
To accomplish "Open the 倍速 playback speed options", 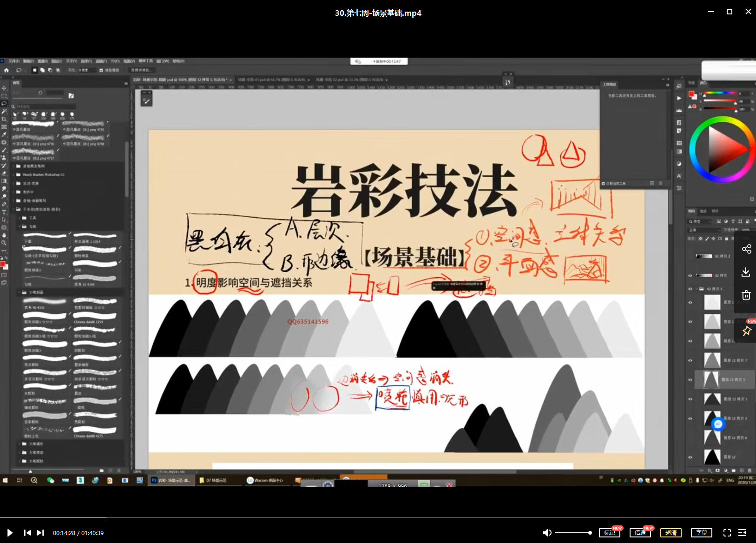I will 640,533.
